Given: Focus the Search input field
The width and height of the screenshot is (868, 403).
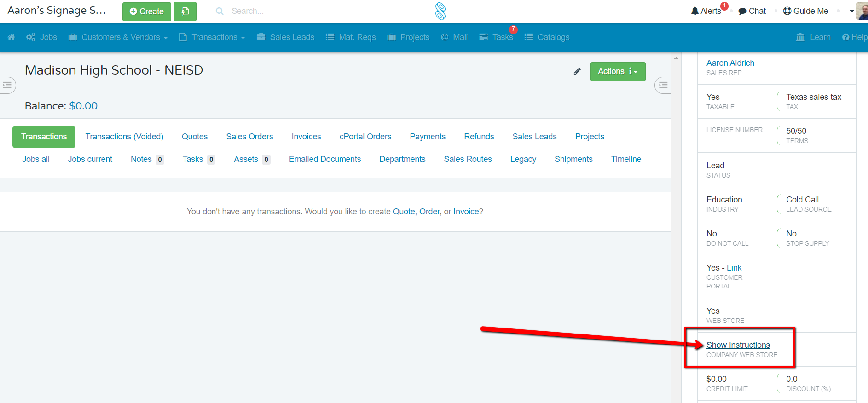Looking at the screenshot, I should click(270, 11).
